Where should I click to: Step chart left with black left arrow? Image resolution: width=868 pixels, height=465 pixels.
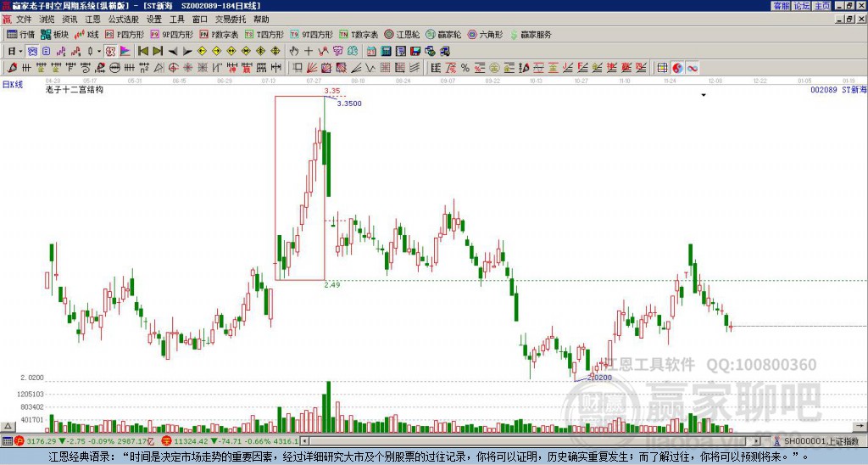[173, 52]
